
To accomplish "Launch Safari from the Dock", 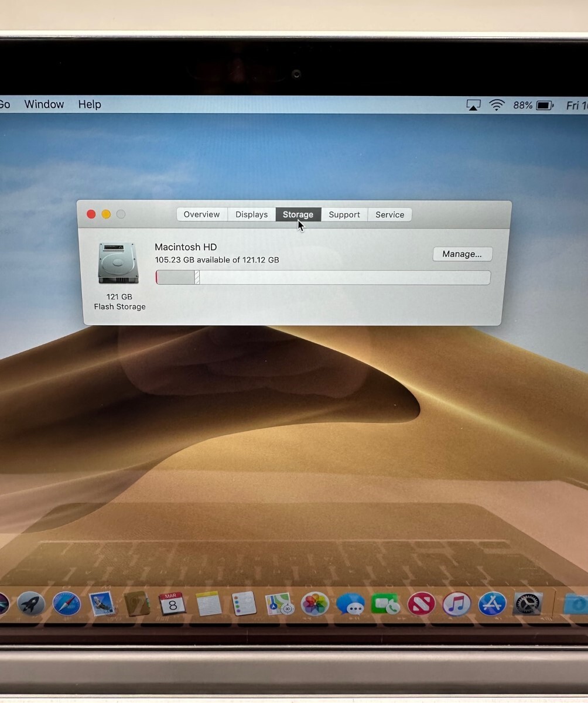I will (66, 603).
